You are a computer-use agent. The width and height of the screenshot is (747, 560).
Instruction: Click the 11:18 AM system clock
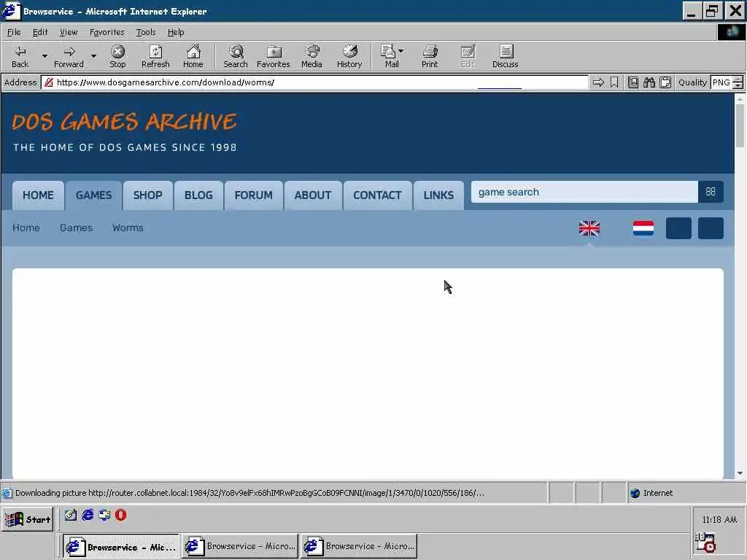719,519
